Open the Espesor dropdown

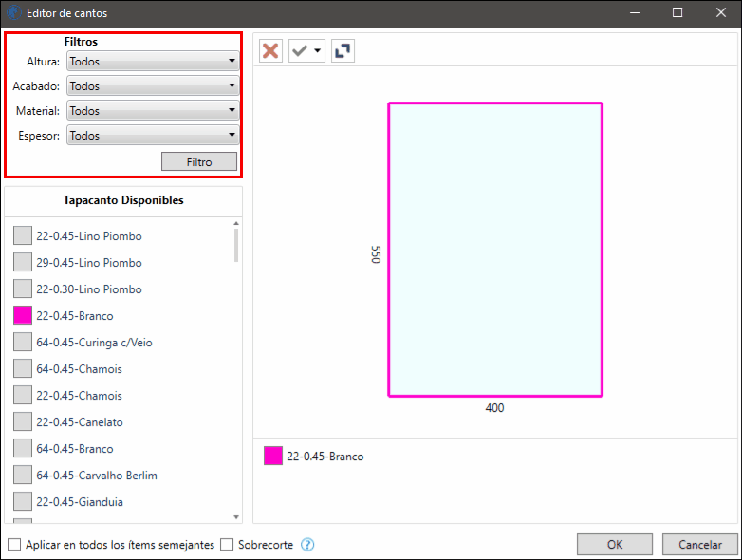pos(153,135)
